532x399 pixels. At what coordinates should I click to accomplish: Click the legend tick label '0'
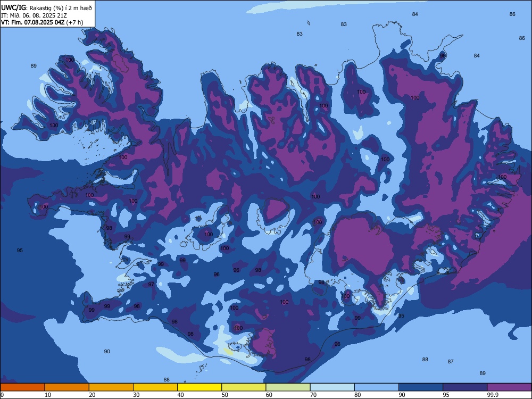coord(2,395)
